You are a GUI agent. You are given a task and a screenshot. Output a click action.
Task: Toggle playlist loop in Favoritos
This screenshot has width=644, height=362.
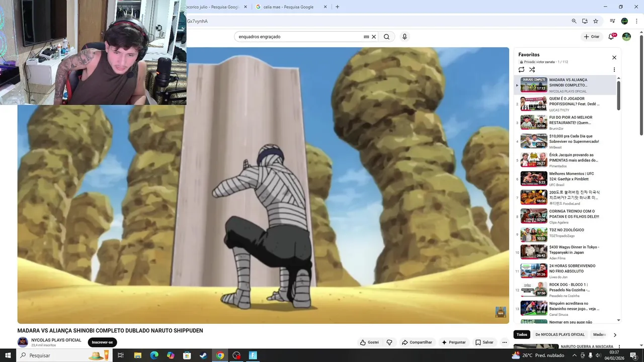tap(521, 70)
